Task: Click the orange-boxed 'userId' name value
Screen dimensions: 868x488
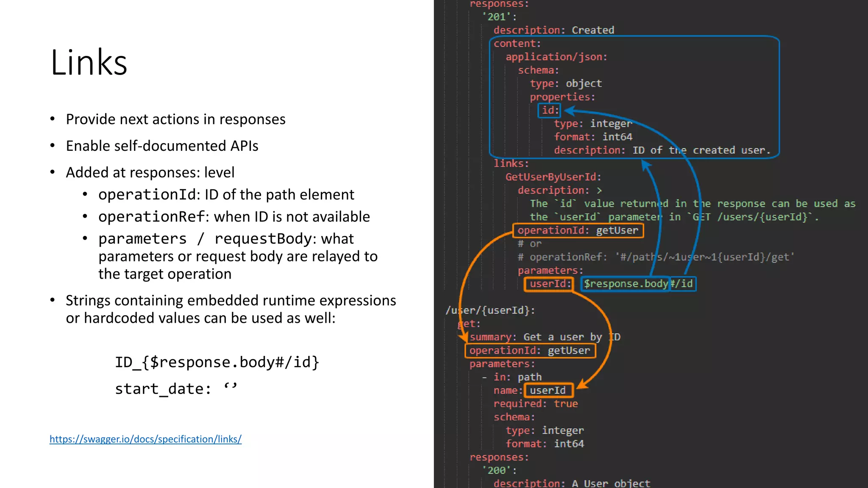Action: coord(548,390)
